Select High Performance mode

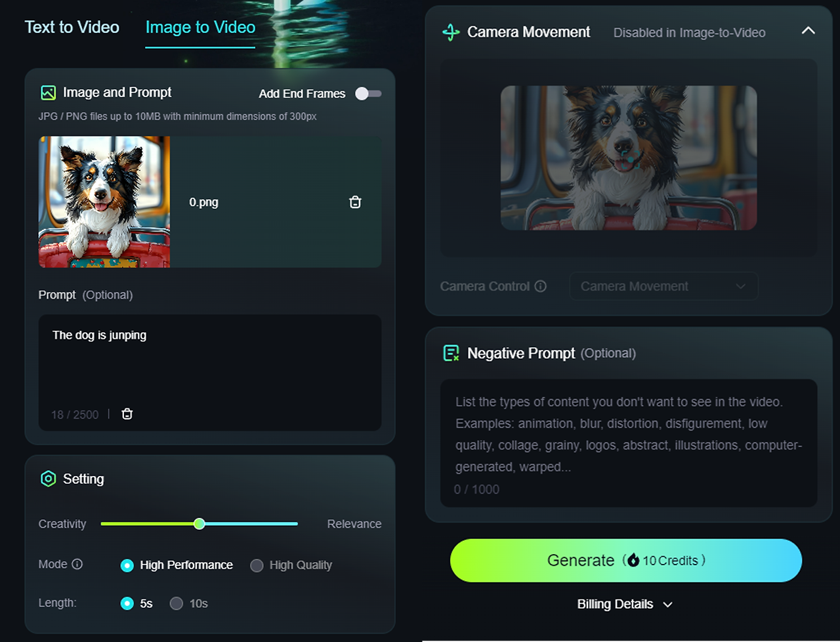(x=177, y=565)
